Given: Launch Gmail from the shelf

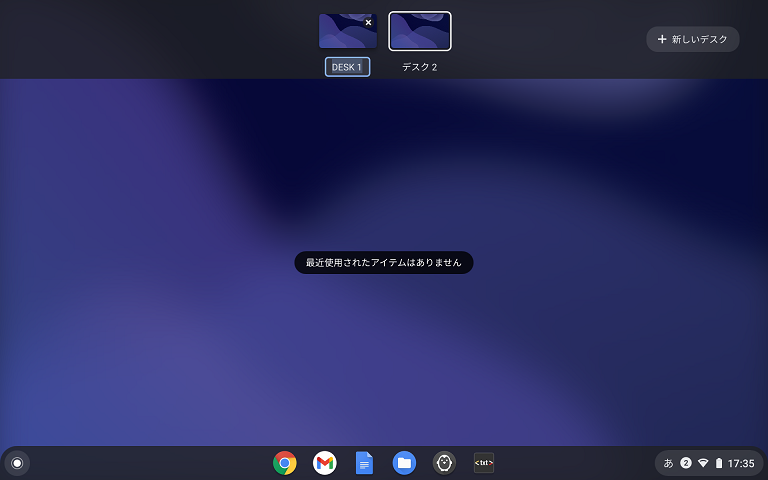Looking at the screenshot, I should coord(325,463).
